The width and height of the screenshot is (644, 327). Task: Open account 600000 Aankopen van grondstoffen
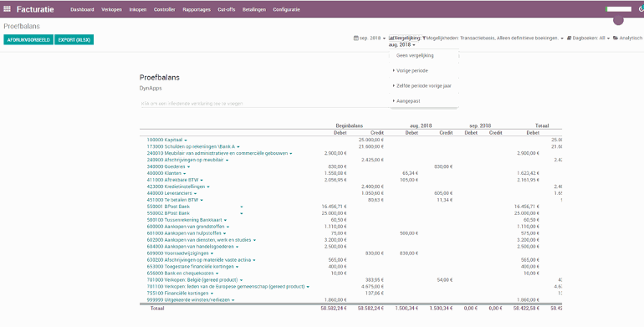tap(187, 227)
